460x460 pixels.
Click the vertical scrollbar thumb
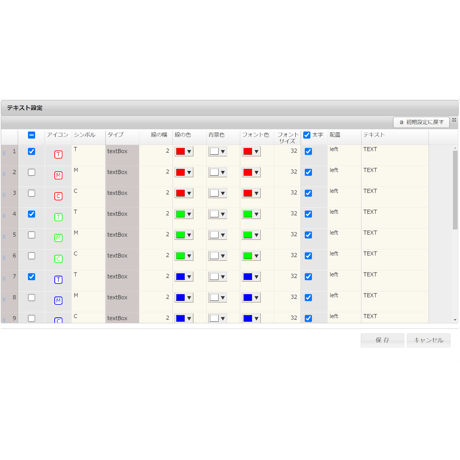(455, 190)
